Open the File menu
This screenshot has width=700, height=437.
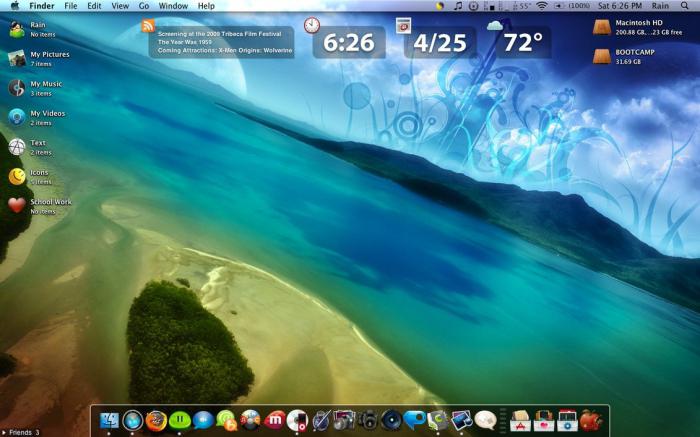(x=70, y=6)
